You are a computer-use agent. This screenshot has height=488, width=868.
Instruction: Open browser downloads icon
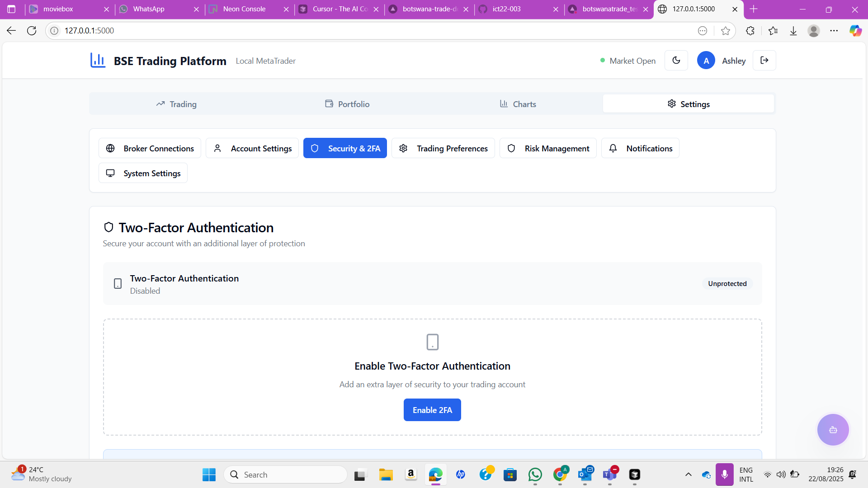click(x=793, y=31)
